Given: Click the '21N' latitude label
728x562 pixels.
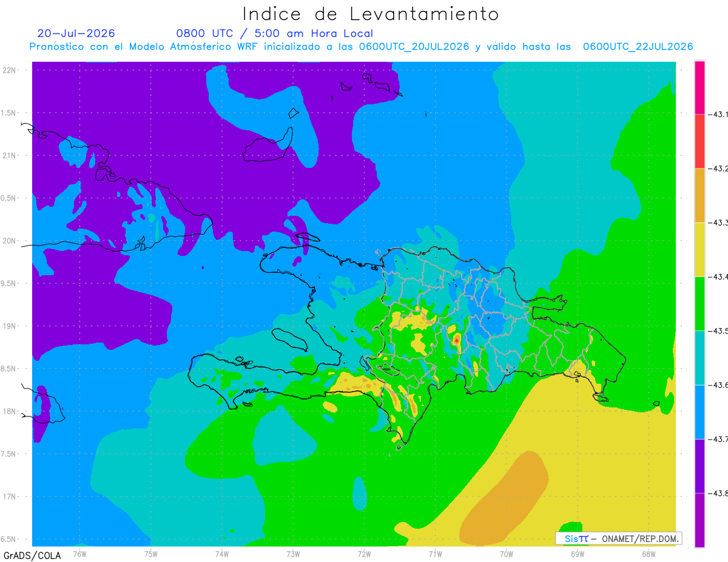Looking at the screenshot, I should coord(10,155).
